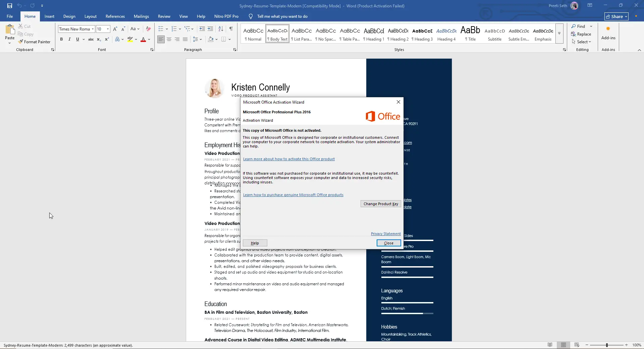Open the font name dropdown
Image resolution: width=644 pixels, height=349 pixels.
click(x=93, y=29)
